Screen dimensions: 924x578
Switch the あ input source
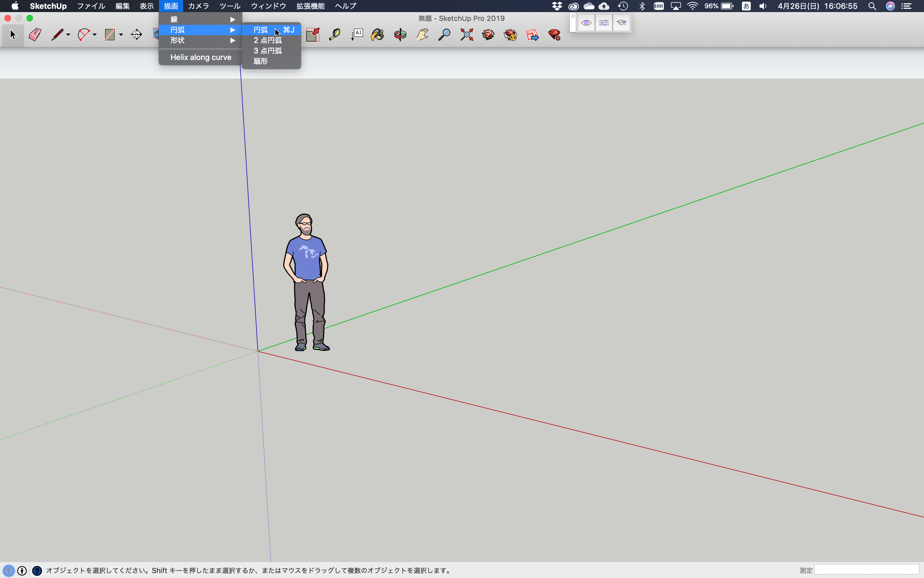point(746,6)
